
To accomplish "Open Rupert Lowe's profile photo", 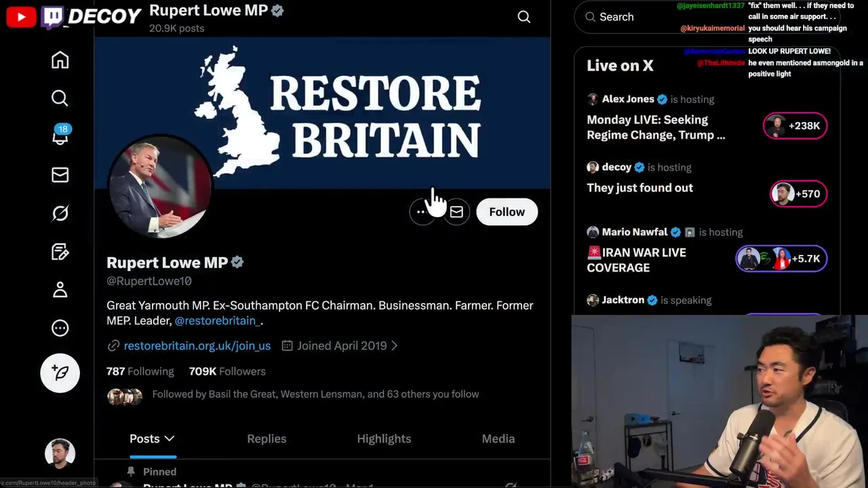I will pyautogui.click(x=161, y=186).
